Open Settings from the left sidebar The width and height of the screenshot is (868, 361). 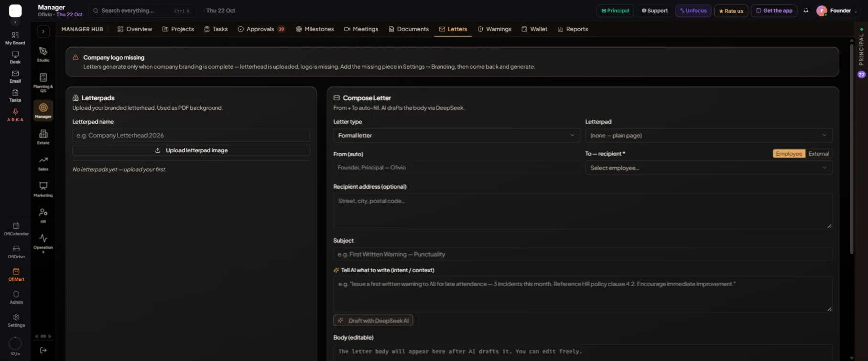click(x=16, y=320)
